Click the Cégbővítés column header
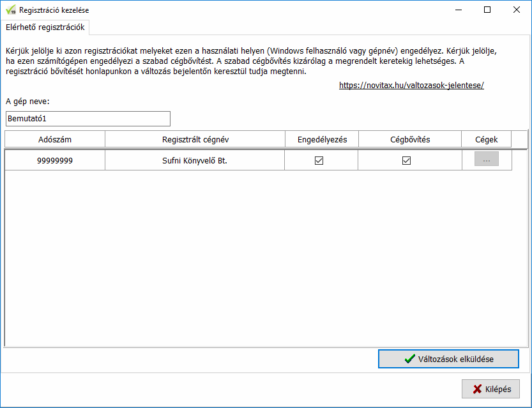The width and height of the screenshot is (532, 408). click(x=410, y=139)
